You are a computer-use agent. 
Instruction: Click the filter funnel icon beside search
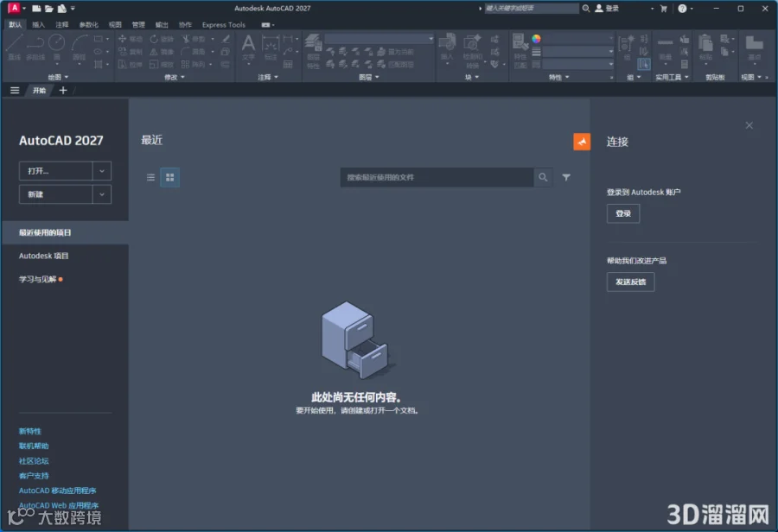(x=566, y=177)
